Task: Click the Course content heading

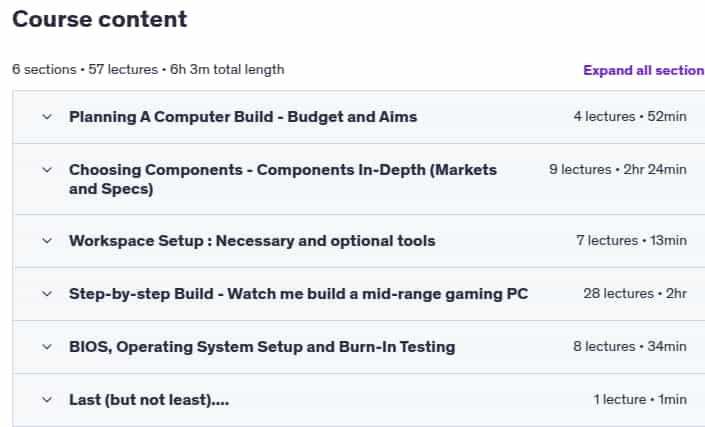Action: coord(99,19)
